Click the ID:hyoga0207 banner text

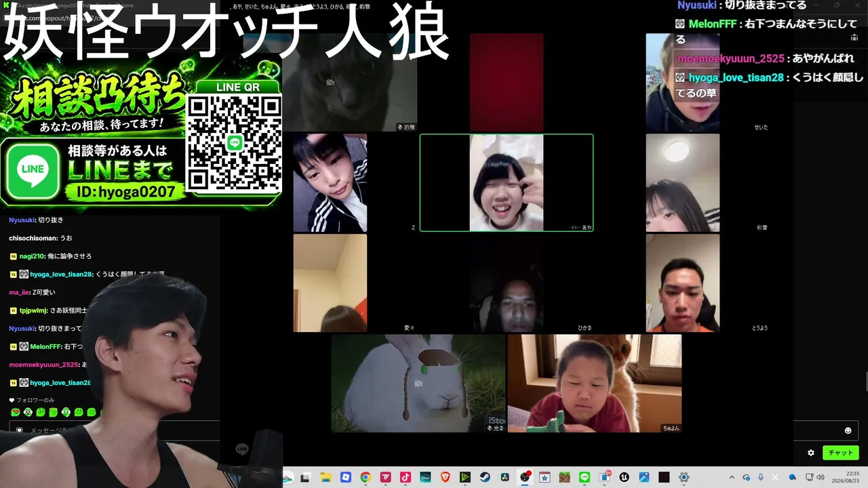coord(125,192)
